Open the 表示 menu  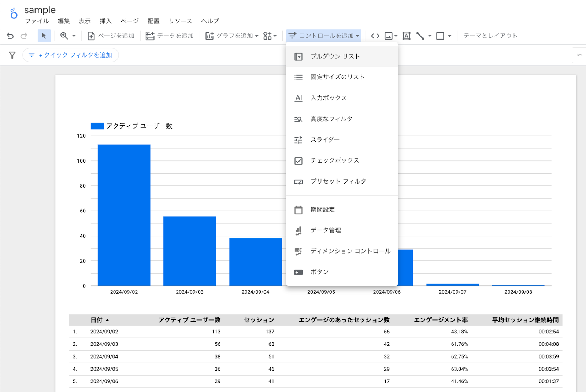pyautogui.click(x=85, y=21)
